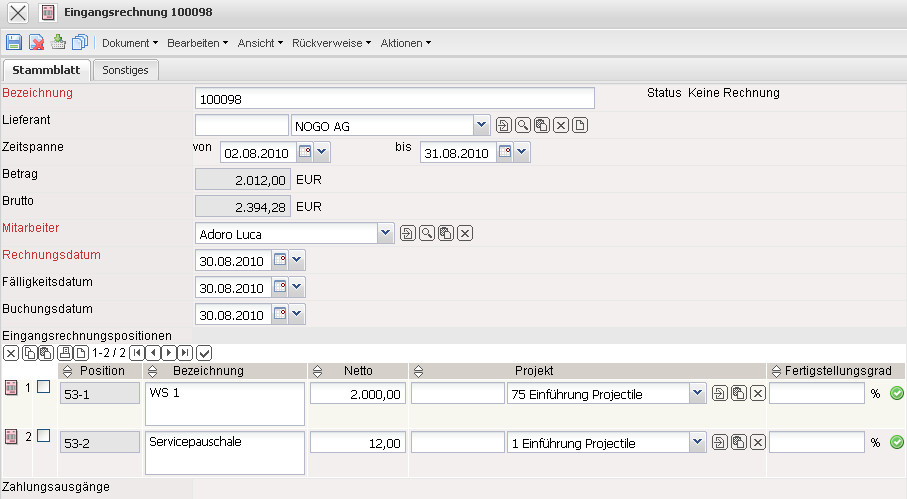The width and height of the screenshot is (907, 499).
Task: Switch to the Sonstiges tab
Action: tap(125, 70)
